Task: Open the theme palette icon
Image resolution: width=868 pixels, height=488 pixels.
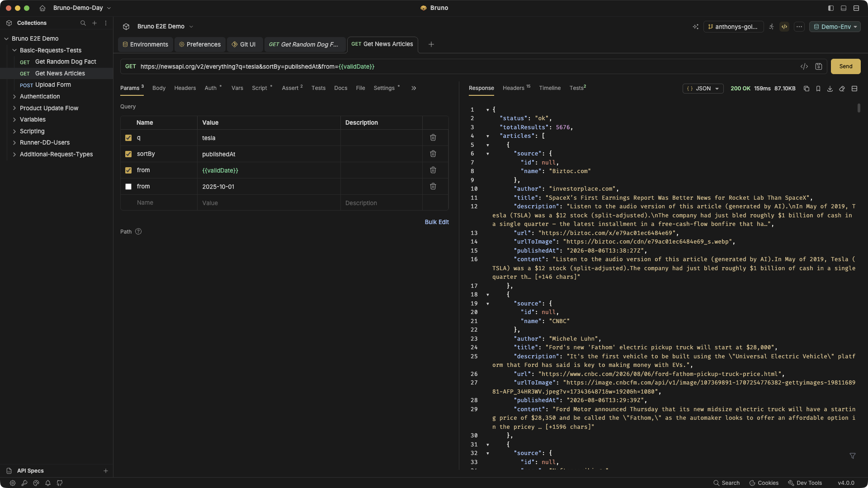Action: 36,483
